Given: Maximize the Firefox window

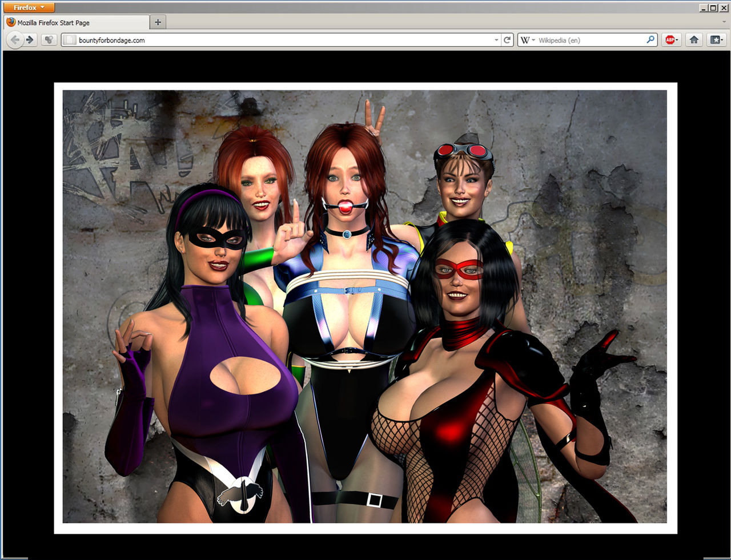Looking at the screenshot, I should coord(713,7).
